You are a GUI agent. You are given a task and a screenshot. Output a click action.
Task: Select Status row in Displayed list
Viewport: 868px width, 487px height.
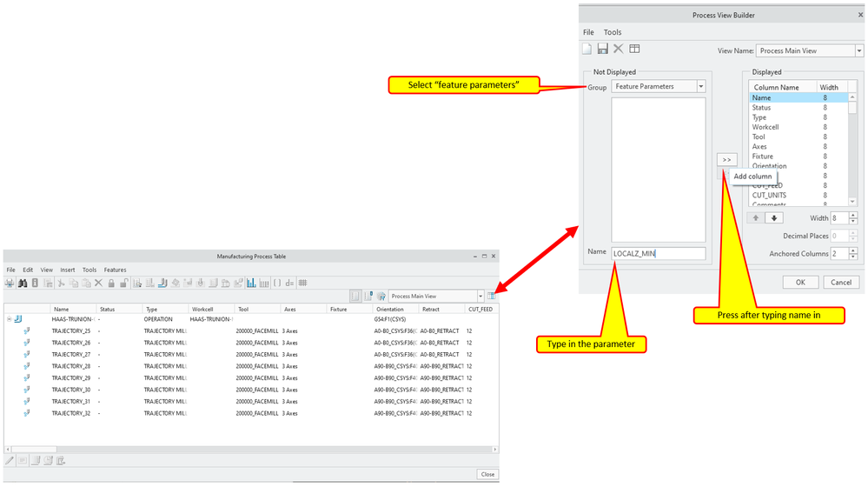pyautogui.click(x=798, y=108)
